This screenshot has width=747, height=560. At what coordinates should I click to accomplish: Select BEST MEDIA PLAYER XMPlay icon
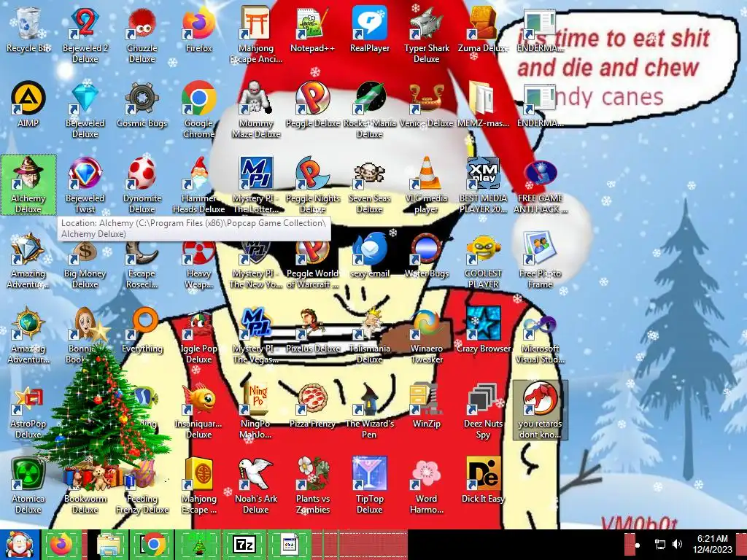[x=483, y=184]
